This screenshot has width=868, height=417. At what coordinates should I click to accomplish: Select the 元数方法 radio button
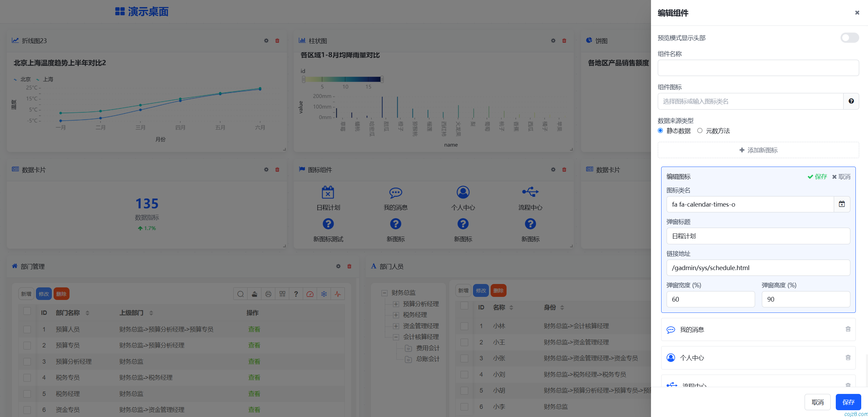point(700,131)
